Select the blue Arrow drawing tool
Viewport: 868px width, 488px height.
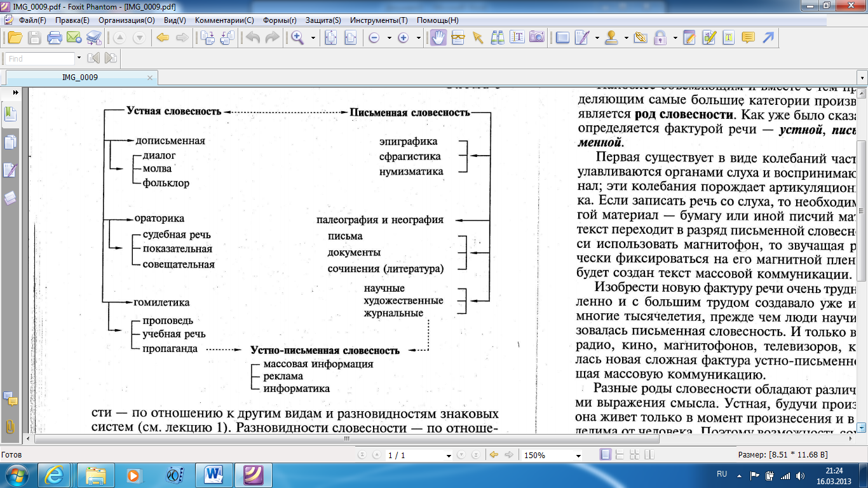tap(768, 37)
